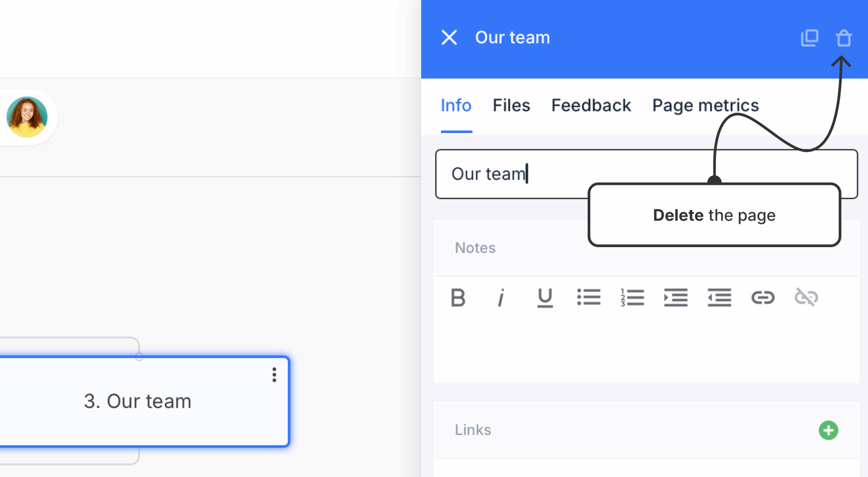Insert a bulleted list in Notes

tap(589, 298)
